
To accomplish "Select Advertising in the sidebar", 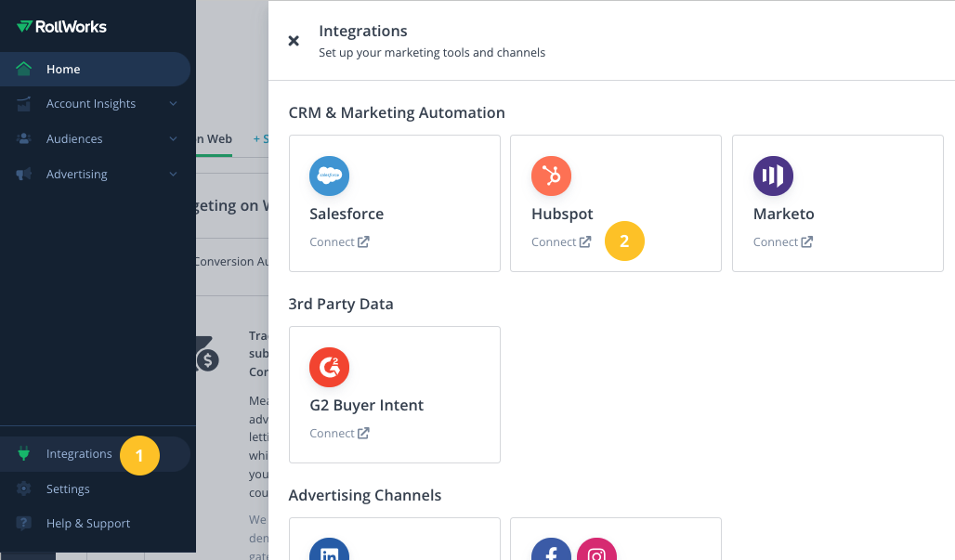I will 95,174.
